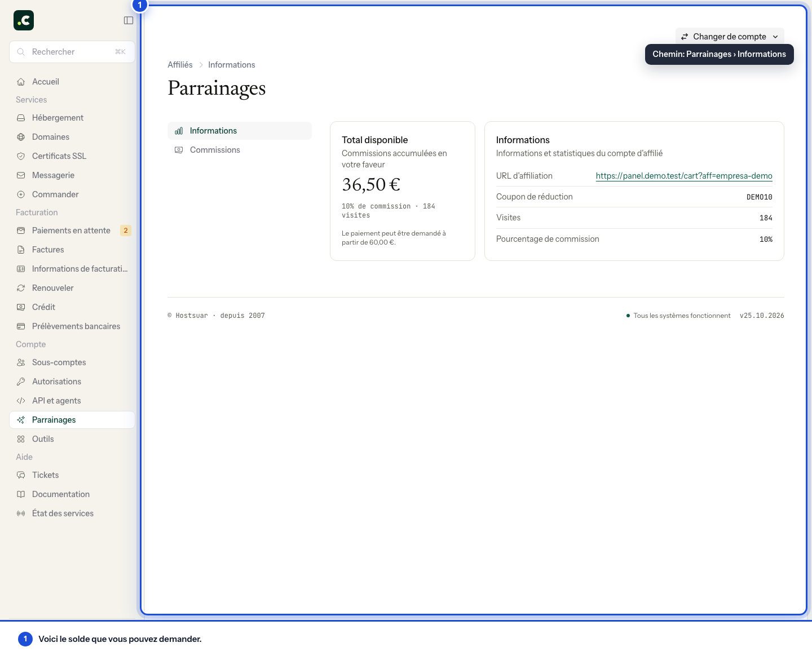812x656 pixels.
Task: Open Tickets in Aide section
Action: [72, 475]
